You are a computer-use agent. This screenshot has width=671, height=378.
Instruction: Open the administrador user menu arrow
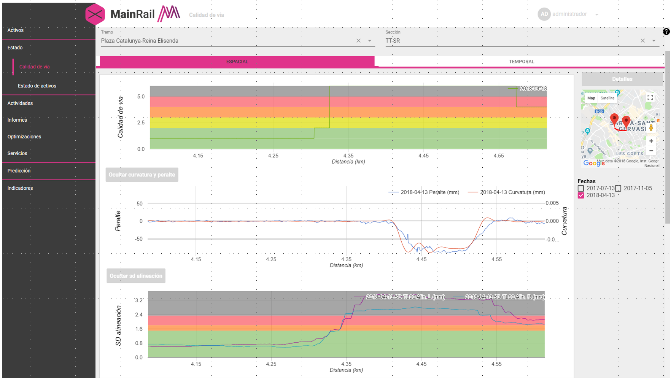pos(597,15)
